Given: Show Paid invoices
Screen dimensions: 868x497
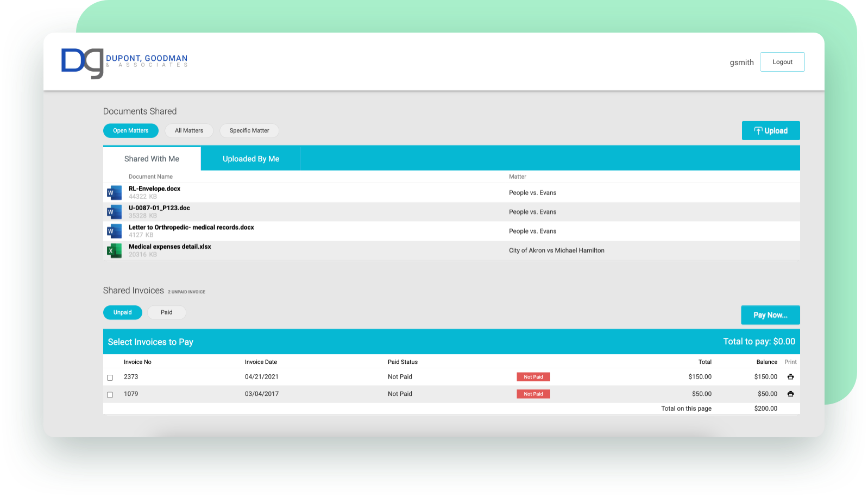Looking at the screenshot, I should (167, 313).
